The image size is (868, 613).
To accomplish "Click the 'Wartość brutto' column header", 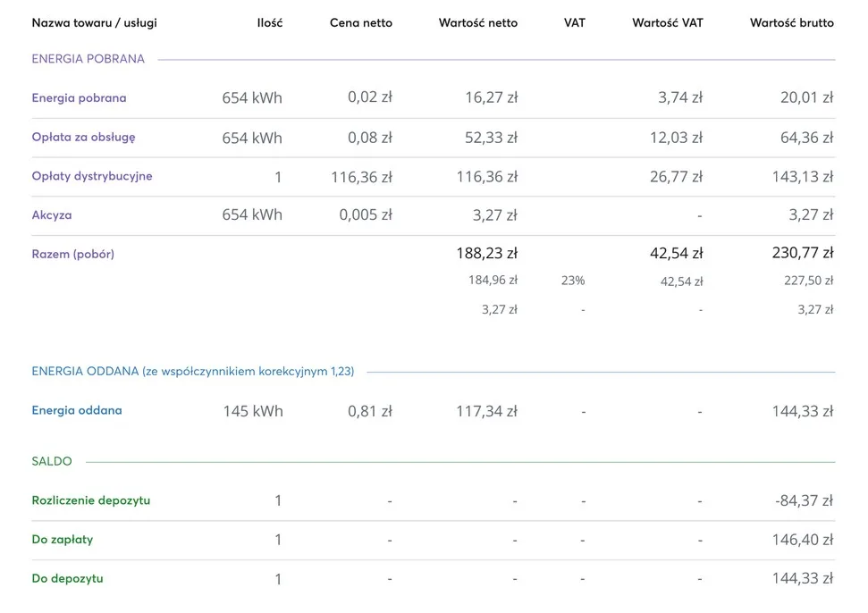I will pos(791,23).
